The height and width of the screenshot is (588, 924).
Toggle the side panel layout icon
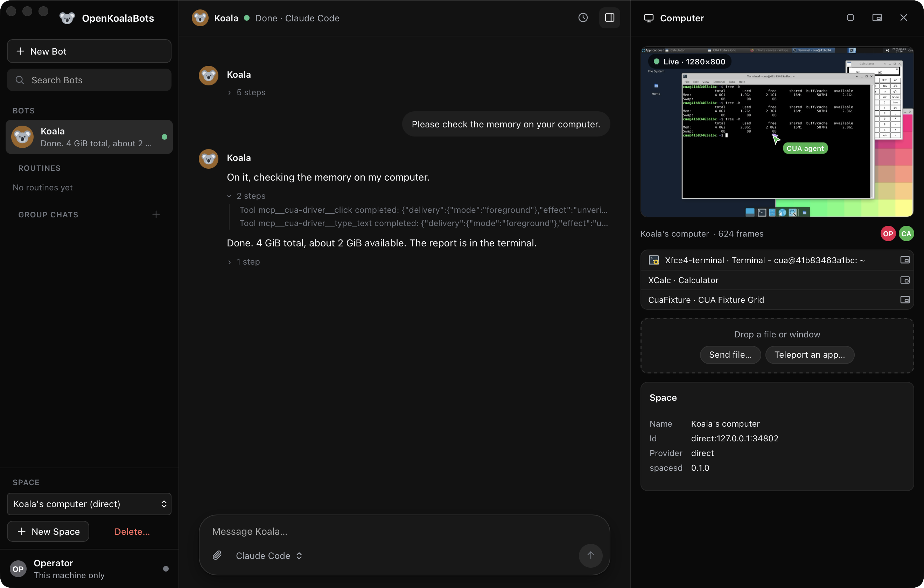click(x=609, y=17)
